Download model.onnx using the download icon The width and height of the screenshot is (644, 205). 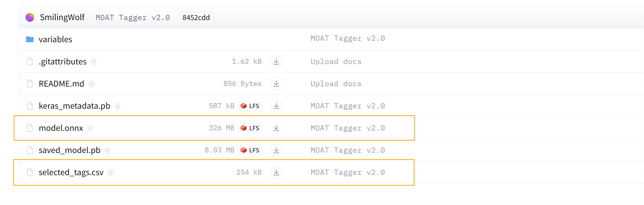pos(276,128)
